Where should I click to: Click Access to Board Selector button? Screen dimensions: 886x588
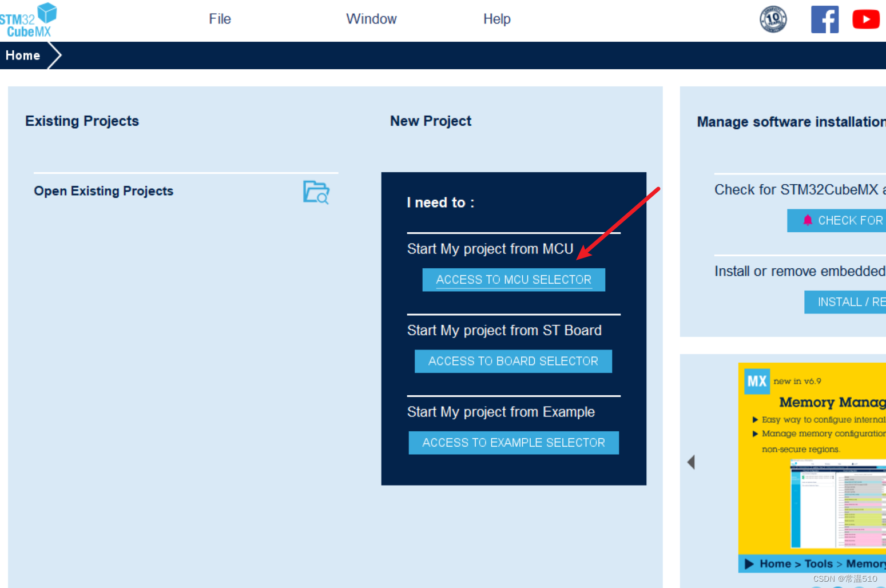513,361
